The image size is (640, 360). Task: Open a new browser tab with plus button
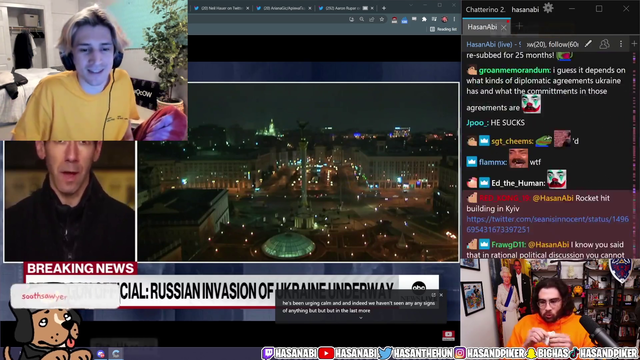click(x=384, y=8)
